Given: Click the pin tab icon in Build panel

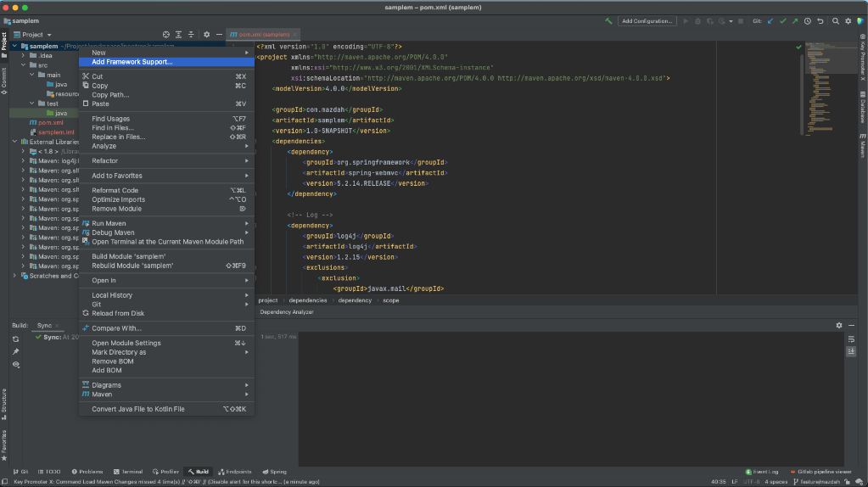Looking at the screenshot, I should click(x=15, y=352).
